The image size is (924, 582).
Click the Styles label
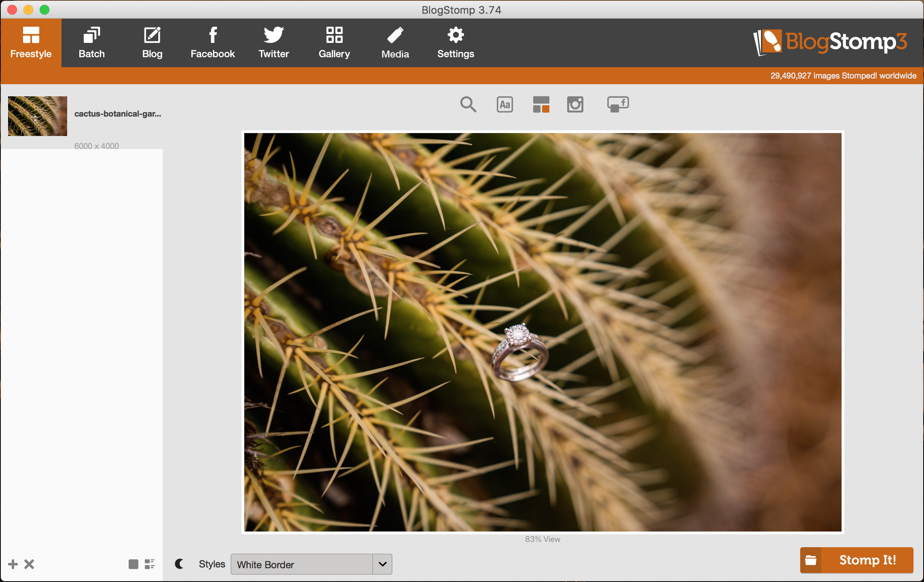point(212,564)
